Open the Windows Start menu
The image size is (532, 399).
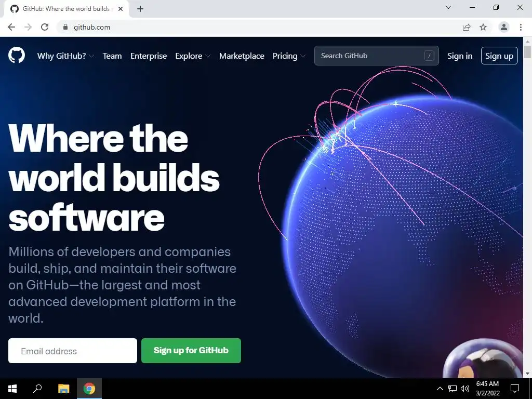click(x=12, y=389)
